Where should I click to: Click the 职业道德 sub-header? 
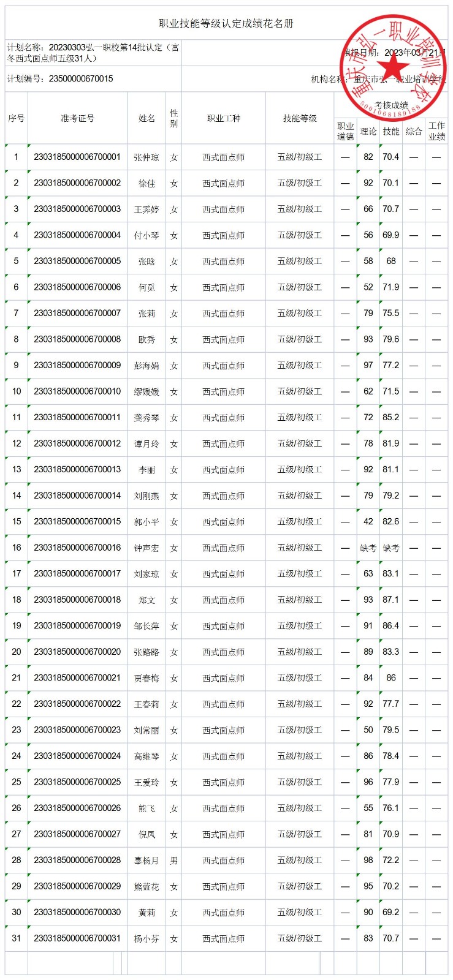click(346, 131)
